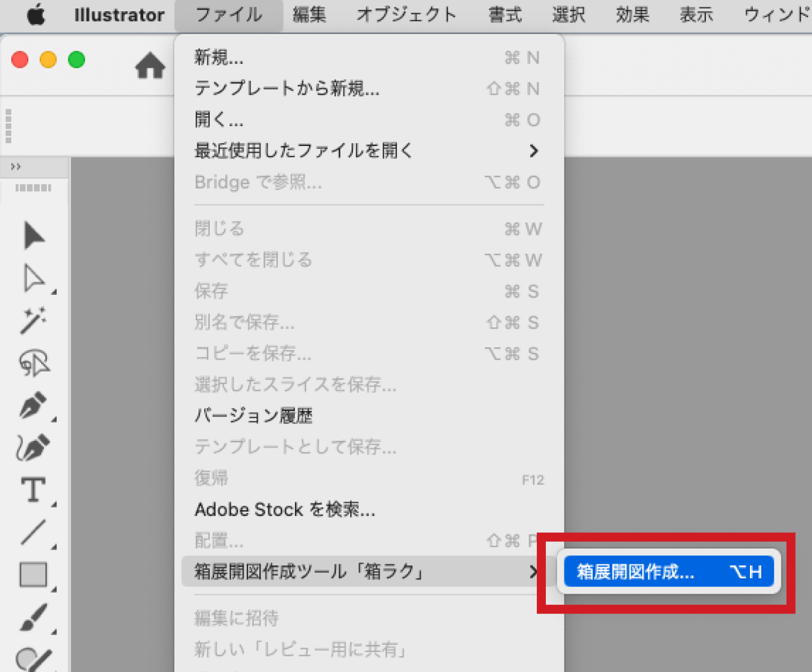Select the Pen tool
Image resolution: width=812 pixels, height=672 pixels.
click(x=33, y=405)
